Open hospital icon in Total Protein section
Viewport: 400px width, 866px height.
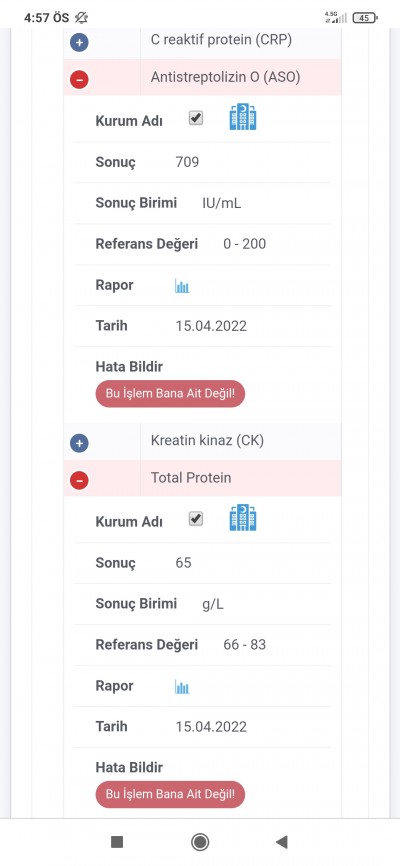tap(243, 518)
